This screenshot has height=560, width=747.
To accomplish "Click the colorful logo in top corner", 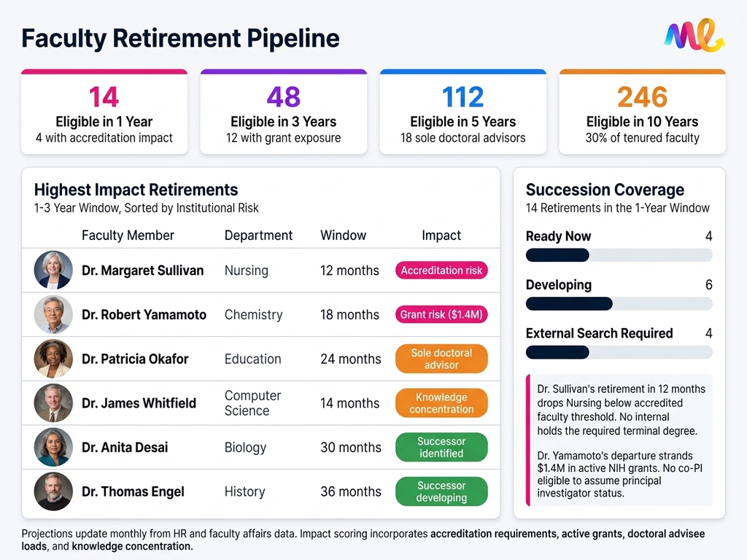I will [x=694, y=36].
